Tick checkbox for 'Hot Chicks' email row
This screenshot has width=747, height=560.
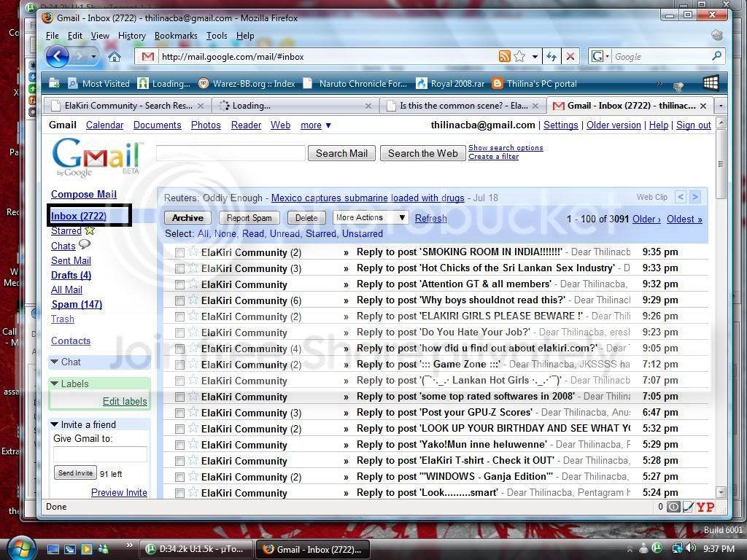coord(179,268)
